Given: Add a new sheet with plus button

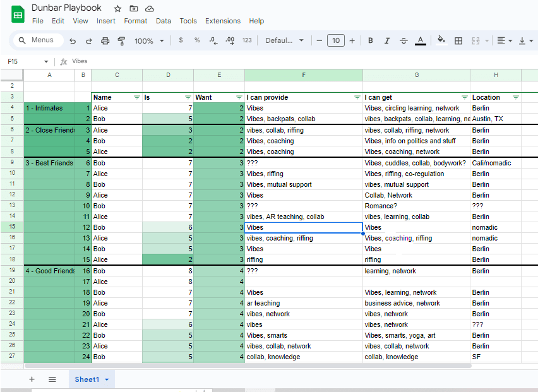Looking at the screenshot, I should [x=32, y=379].
